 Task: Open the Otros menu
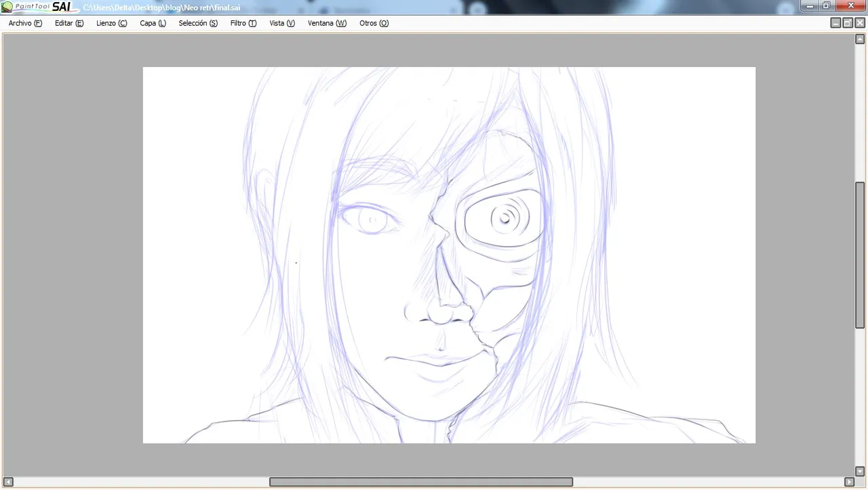click(374, 23)
